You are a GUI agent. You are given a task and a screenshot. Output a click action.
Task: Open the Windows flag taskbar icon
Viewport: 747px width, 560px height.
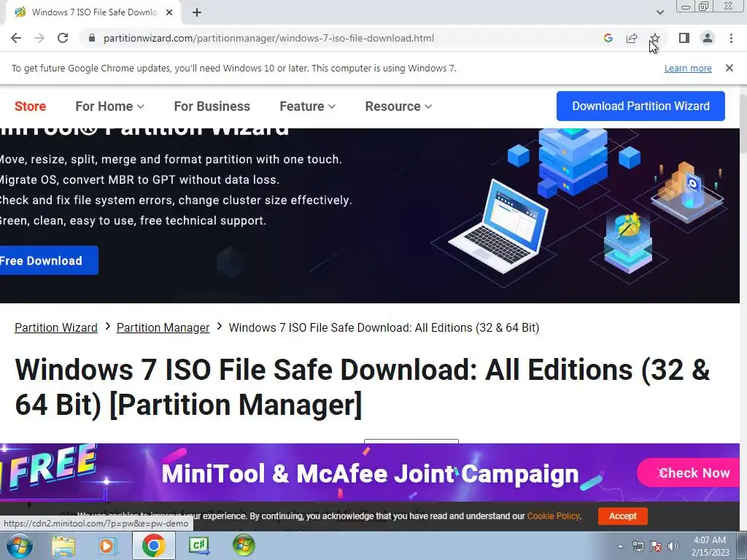pyautogui.click(x=244, y=545)
